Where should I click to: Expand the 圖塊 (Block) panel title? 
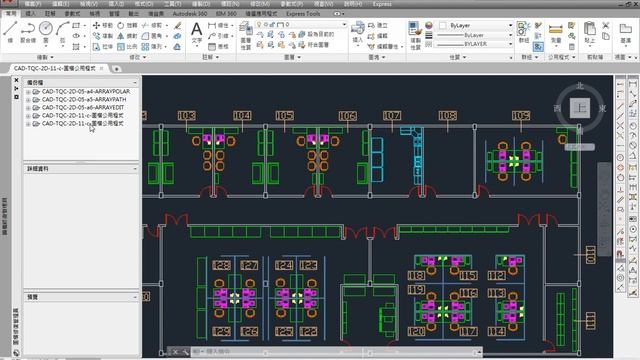(376, 57)
